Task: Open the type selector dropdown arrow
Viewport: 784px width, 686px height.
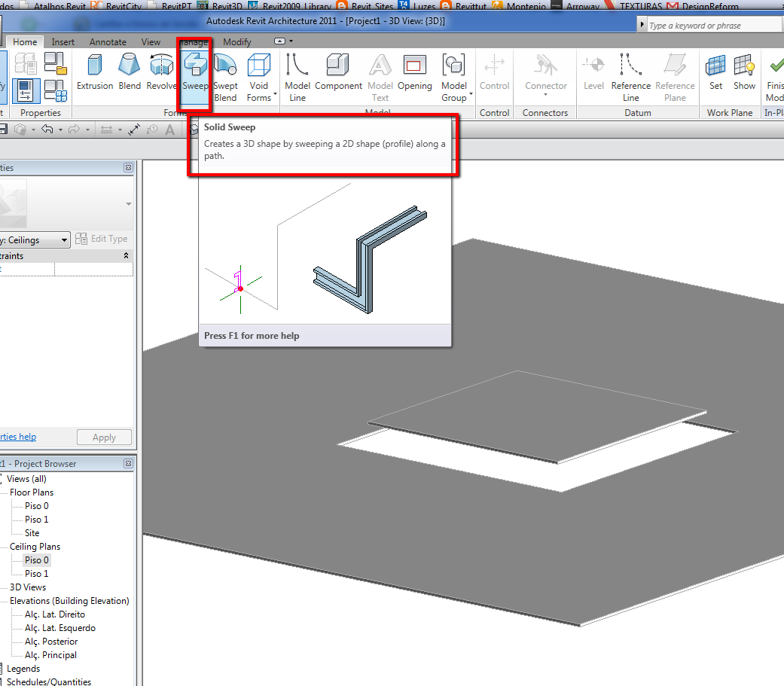Action: point(129,204)
